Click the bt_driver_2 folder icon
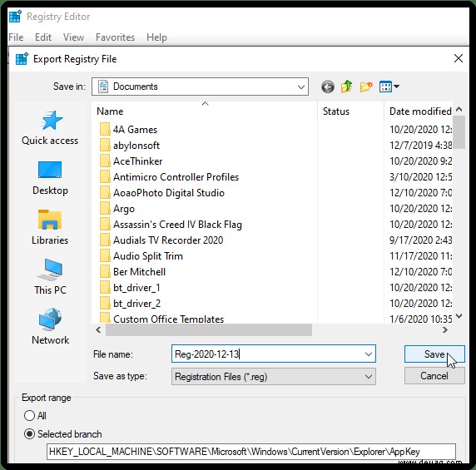Image resolution: width=476 pixels, height=470 pixels. point(105,303)
